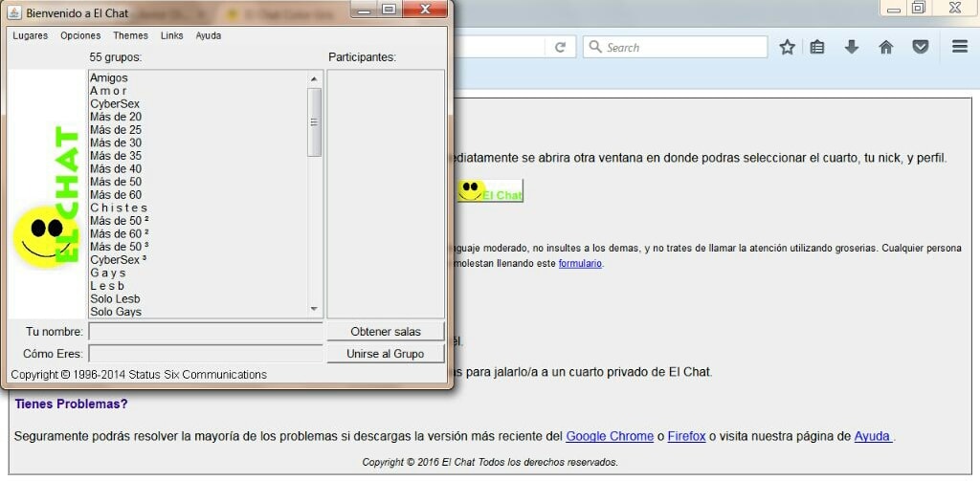This screenshot has height=481, width=980.
Task: Restore down the Firefox window
Action: 918,8
